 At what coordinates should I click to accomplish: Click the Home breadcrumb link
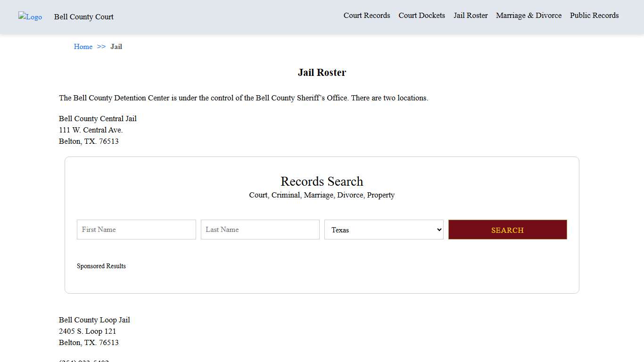pos(83,47)
